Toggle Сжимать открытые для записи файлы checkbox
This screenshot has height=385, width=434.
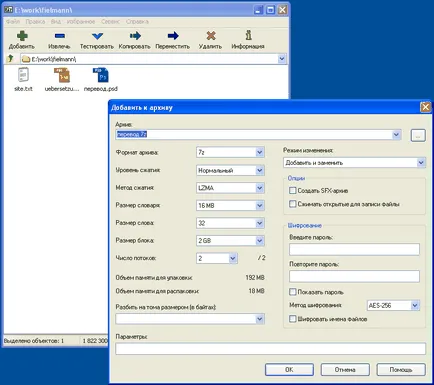[x=292, y=204]
